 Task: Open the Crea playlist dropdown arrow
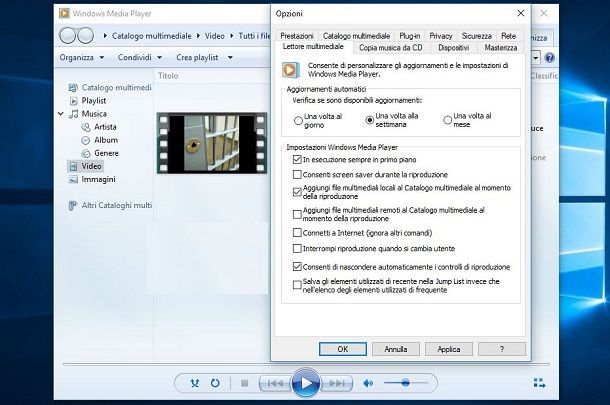click(x=230, y=58)
